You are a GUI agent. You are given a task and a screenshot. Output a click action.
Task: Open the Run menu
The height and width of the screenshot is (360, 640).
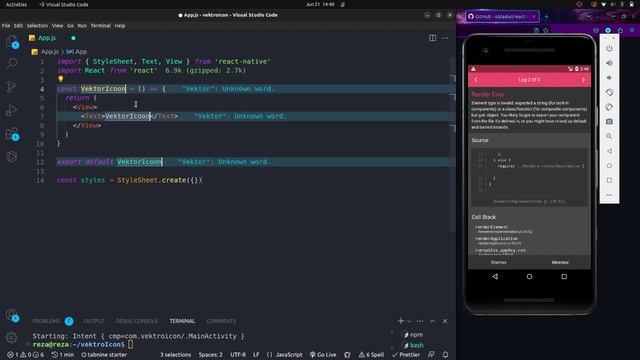(x=82, y=26)
